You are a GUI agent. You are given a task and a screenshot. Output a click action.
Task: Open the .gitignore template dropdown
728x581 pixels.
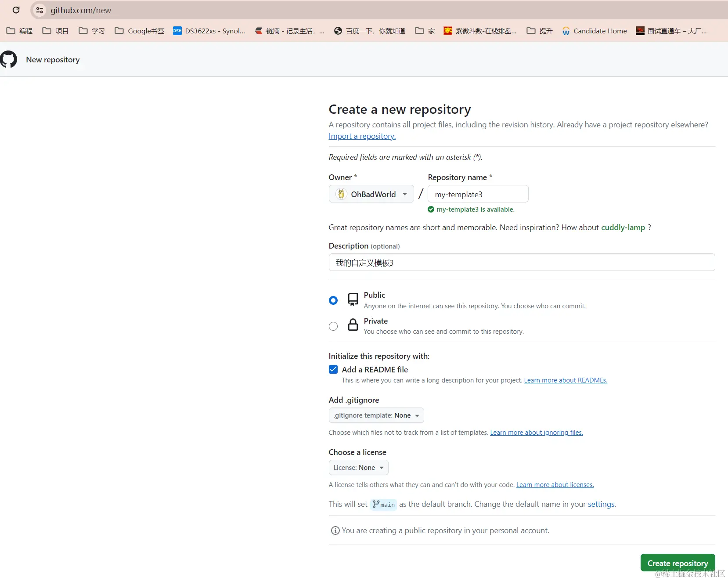point(376,415)
